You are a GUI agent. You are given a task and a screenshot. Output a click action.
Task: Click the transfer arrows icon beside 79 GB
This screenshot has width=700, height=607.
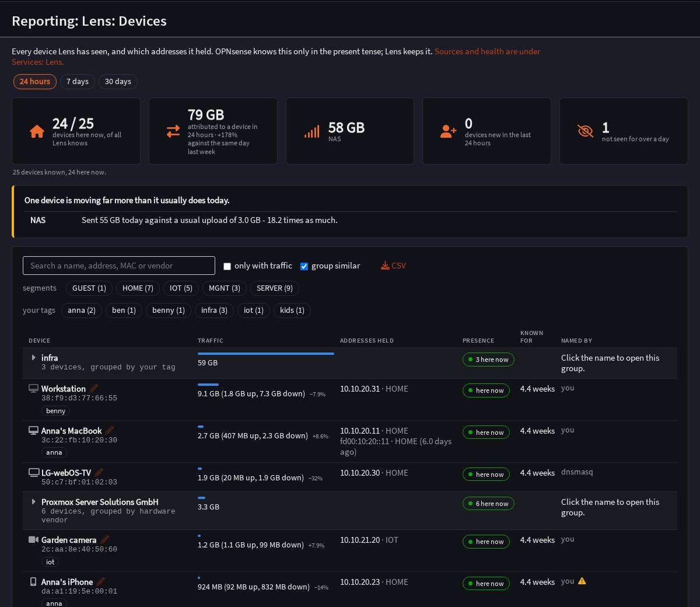(173, 131)
